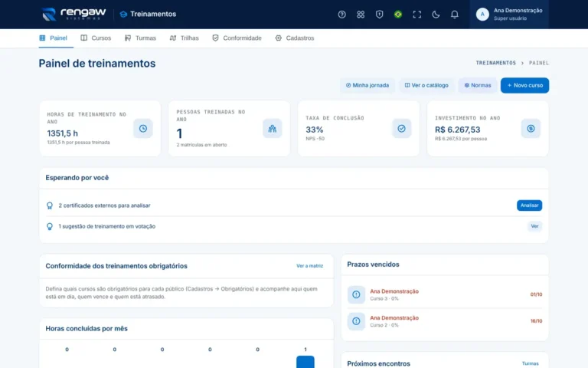
Task: Click clock icon on training hours card
Action: [x=143, y=129]
